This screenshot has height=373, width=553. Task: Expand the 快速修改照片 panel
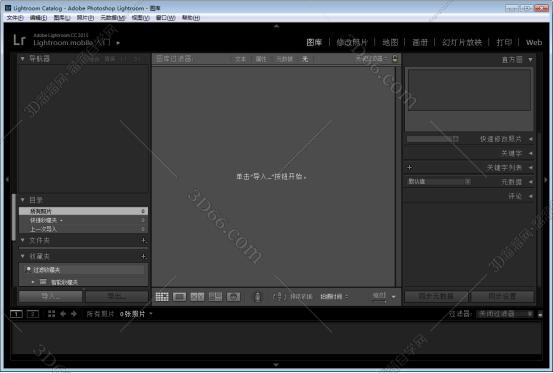pyautogui.click(x=531, y=139)
